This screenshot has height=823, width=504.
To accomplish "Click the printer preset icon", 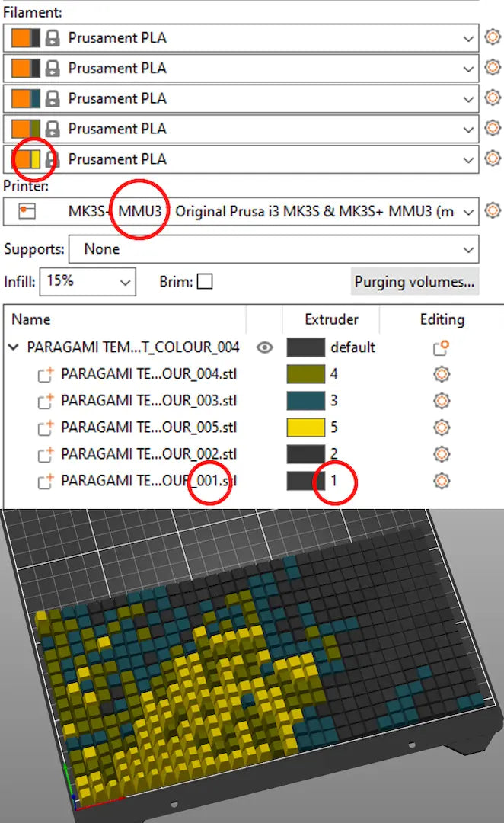I will click(x=27, y=212).
